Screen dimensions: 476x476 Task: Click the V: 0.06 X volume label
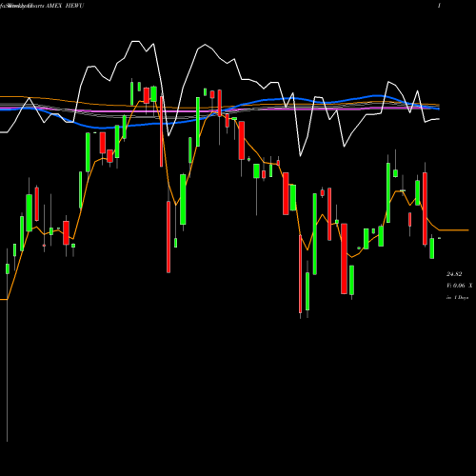460,286
